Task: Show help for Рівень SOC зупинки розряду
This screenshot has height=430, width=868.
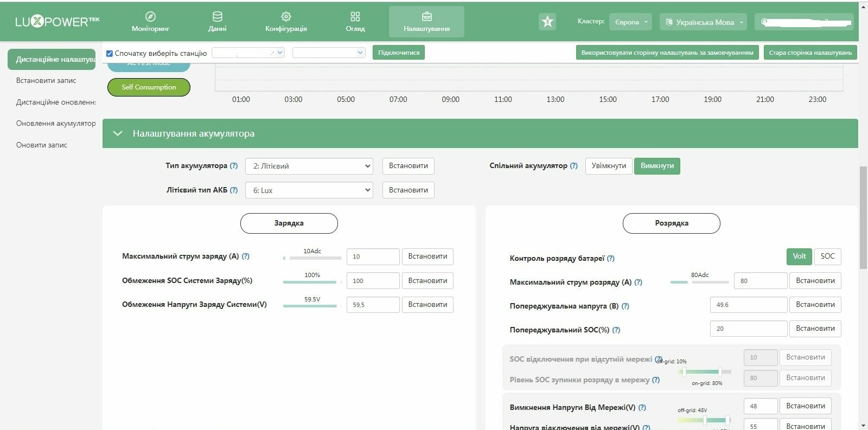Action: (656, 380)
